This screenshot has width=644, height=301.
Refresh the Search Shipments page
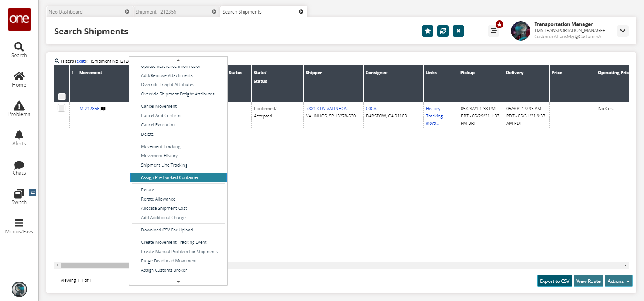pos(443,31)
